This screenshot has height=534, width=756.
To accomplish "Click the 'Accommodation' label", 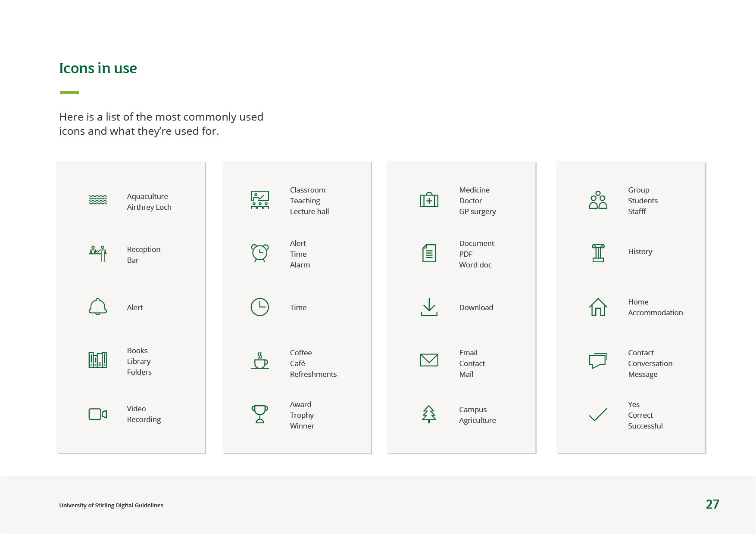I will pyautogui.click(x=656, y=313).
